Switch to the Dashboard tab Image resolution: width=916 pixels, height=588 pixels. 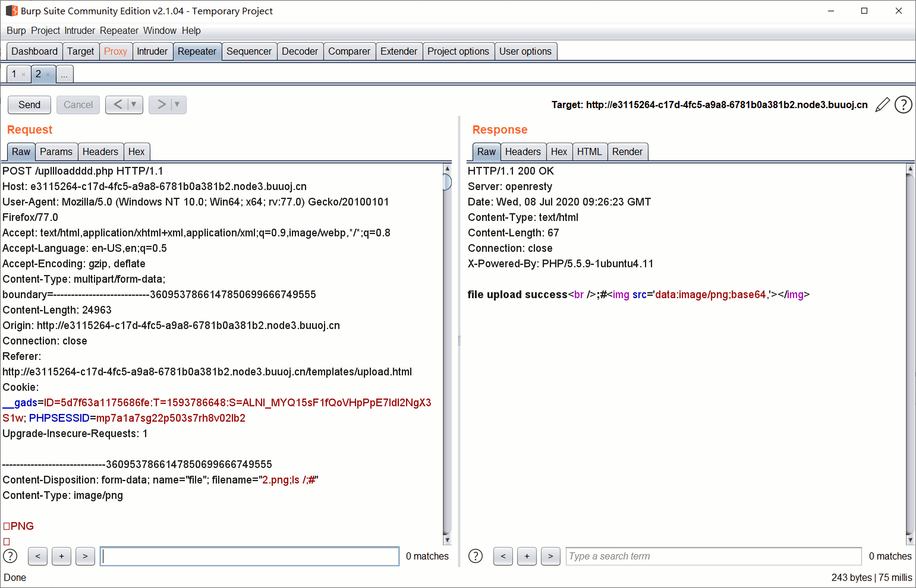coord(34,51)
